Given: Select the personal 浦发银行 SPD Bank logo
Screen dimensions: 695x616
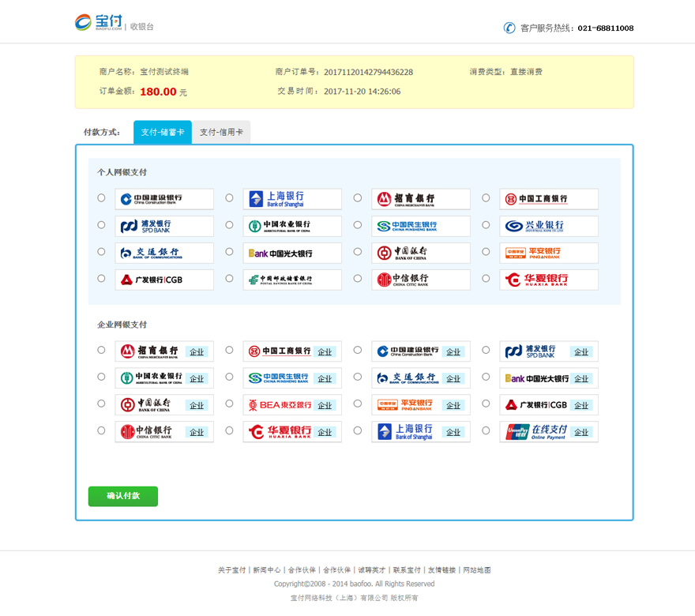Looking at the screenshot, I should (164, 226).
